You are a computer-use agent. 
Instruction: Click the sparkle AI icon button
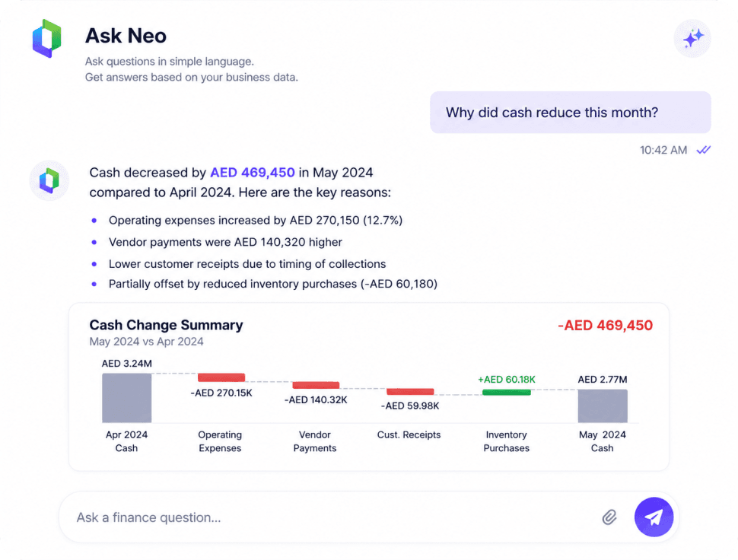692,39
